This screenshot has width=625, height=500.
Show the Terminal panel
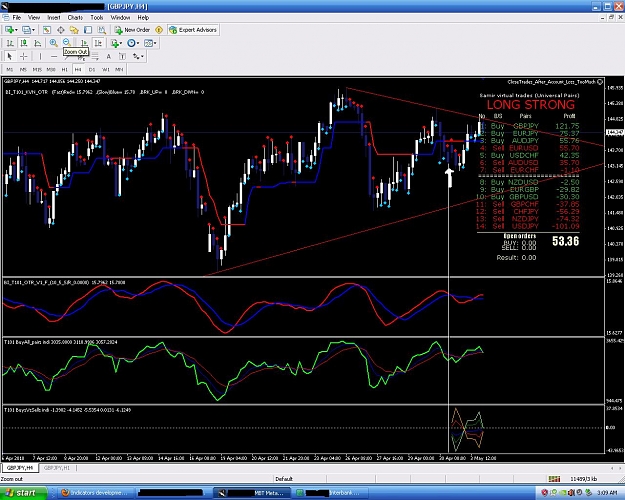tap(88, 30)
